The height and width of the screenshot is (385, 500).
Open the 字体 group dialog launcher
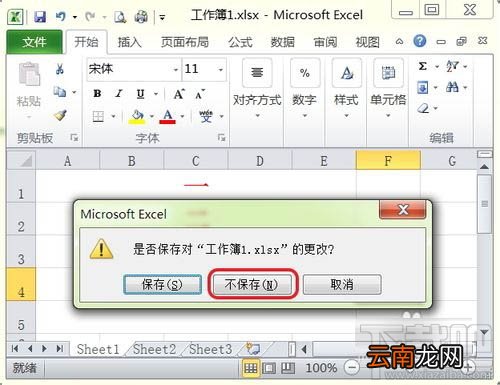[x=221, y=137]
